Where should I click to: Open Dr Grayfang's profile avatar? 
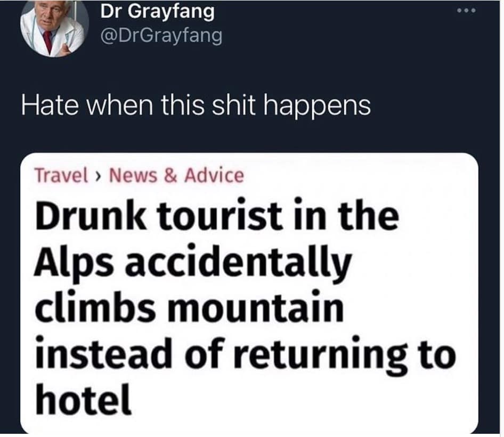[x=55, y=27]
